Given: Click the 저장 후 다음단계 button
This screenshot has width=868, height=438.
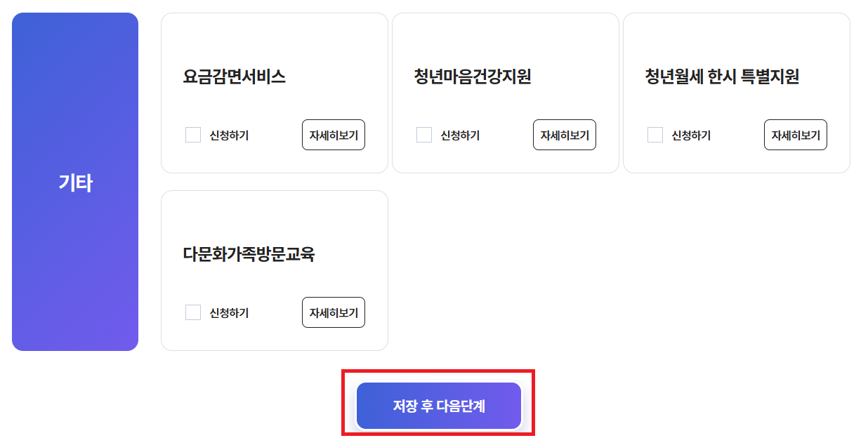Looking at the screenshot, I should pos(438,405).
